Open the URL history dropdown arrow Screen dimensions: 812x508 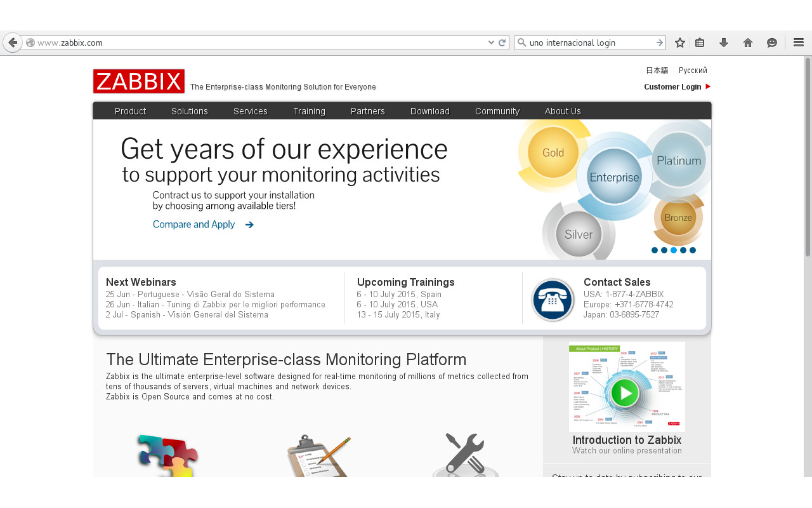coord(491,43)
